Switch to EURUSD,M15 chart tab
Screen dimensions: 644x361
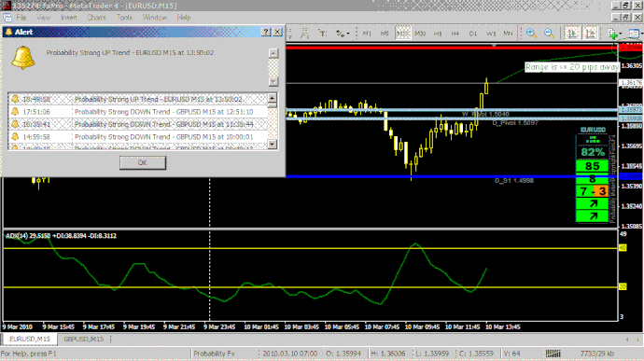click(x=30, y=340)
